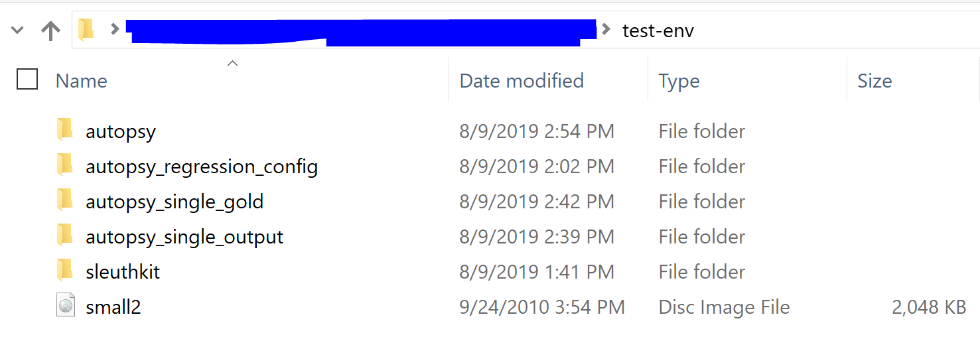
Task: Click the autopsy_single_output folder icon
Action: click(65, 236)
